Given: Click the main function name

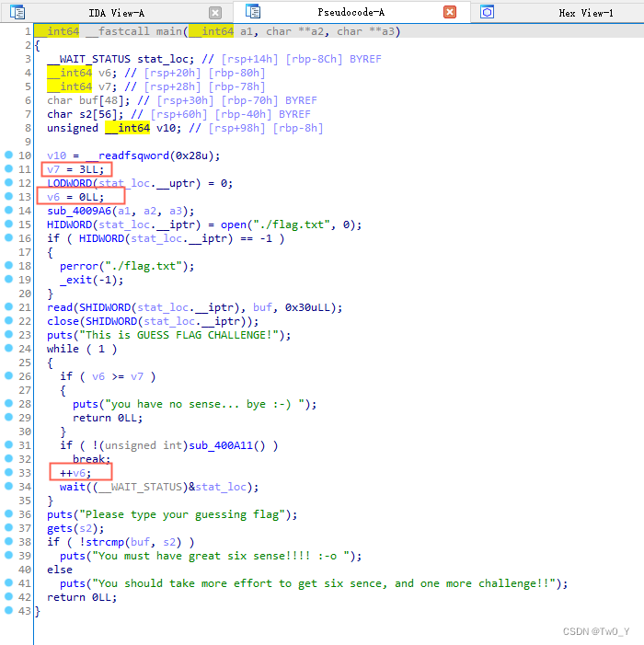Looking at the screenshot, I should (x=168, y=31).
